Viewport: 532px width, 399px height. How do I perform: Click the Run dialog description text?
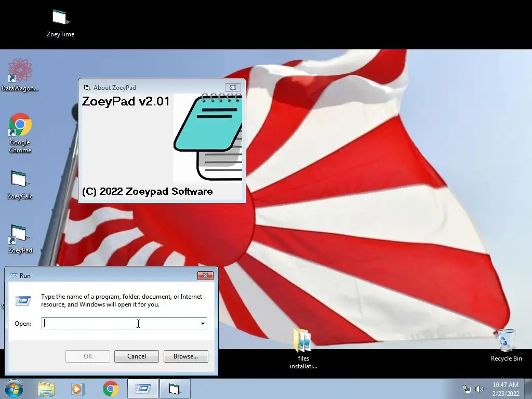[x=122, y=300]
